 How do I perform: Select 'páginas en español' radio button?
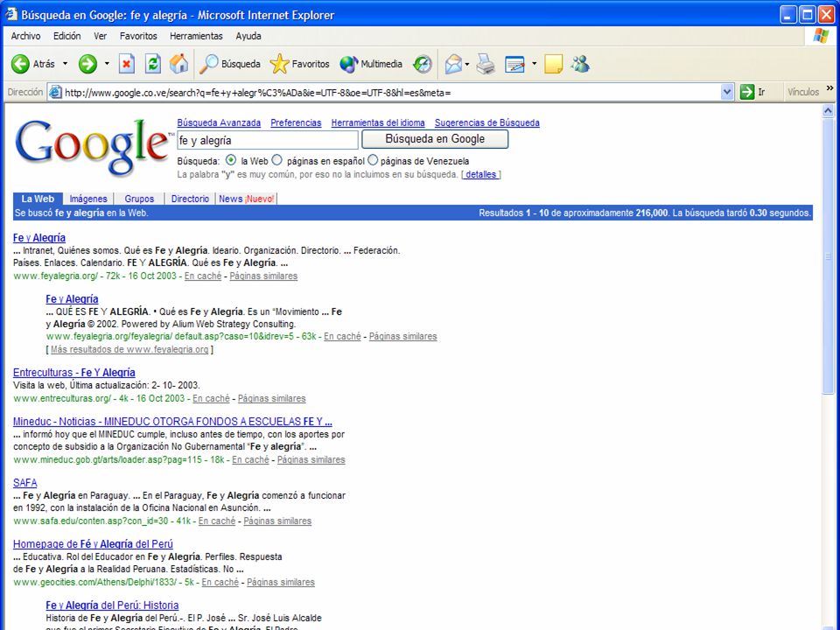277,160
